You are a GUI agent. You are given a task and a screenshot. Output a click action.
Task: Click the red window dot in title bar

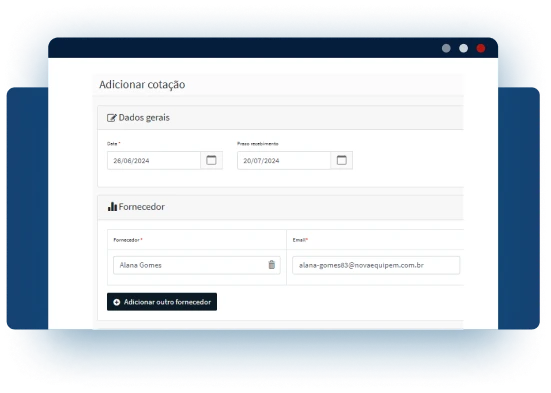[481, 48]
